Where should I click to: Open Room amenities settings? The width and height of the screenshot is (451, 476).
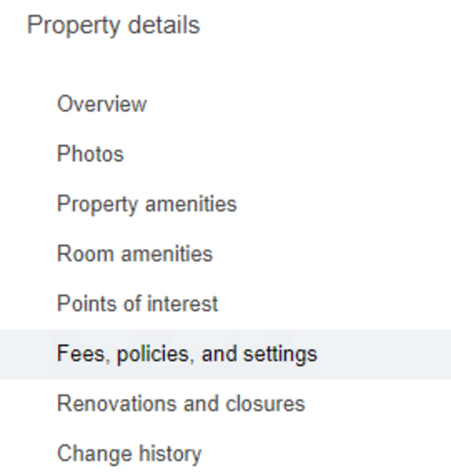click(x=135, y=254)
